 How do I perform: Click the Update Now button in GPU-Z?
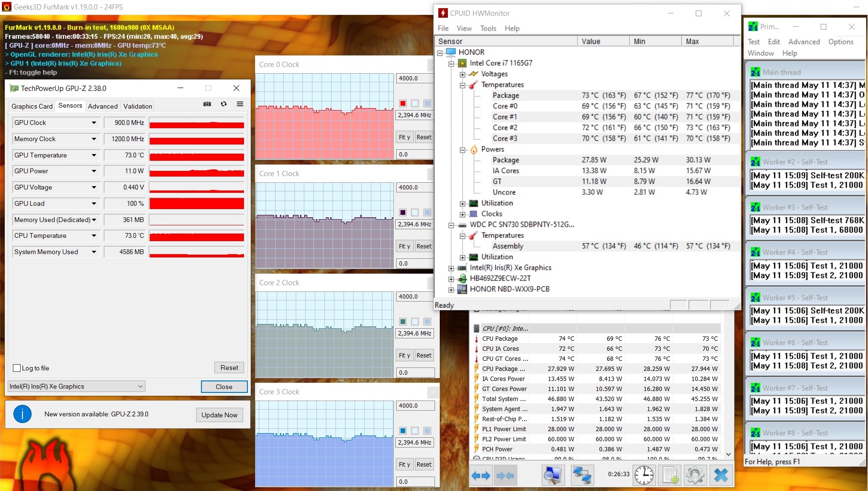coord(219,415)
